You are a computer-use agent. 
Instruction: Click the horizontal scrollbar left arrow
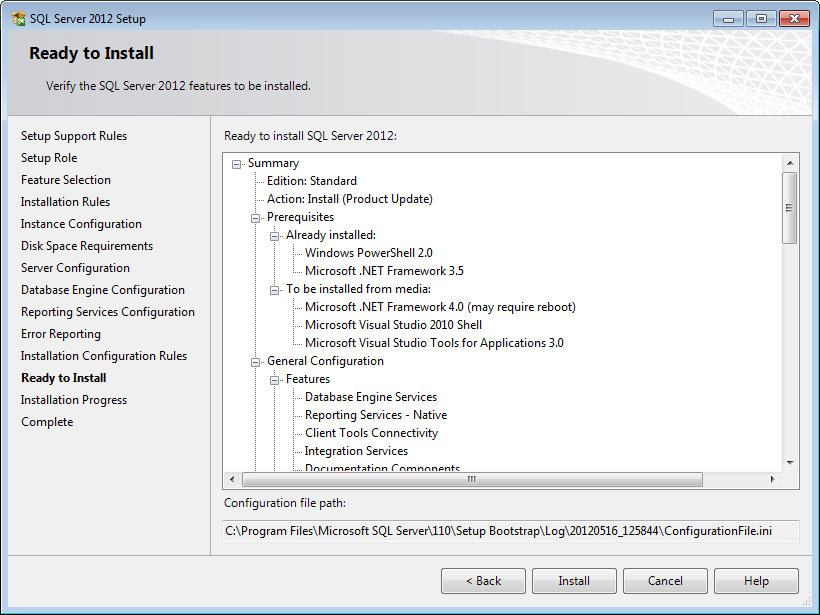coord(232,480)
